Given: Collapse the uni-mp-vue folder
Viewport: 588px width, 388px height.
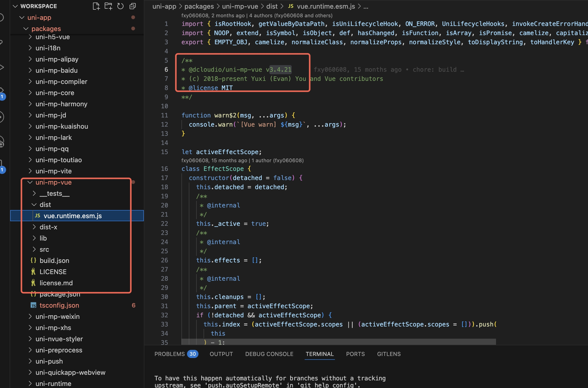Looking at the screenshot, I should tap(30, 182).
